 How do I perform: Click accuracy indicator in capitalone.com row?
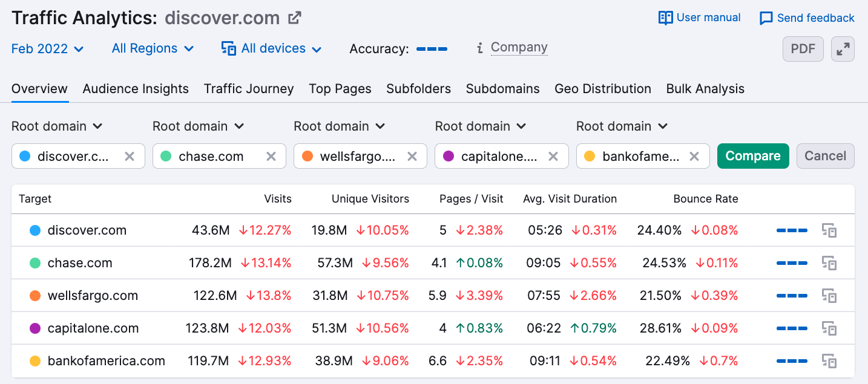click(x=792, y=328)
